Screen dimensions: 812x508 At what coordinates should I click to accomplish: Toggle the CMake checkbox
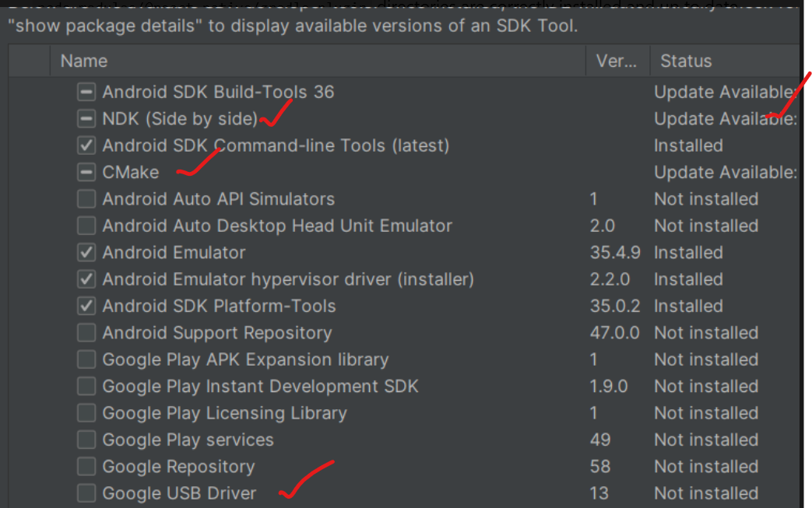(86, 172)
